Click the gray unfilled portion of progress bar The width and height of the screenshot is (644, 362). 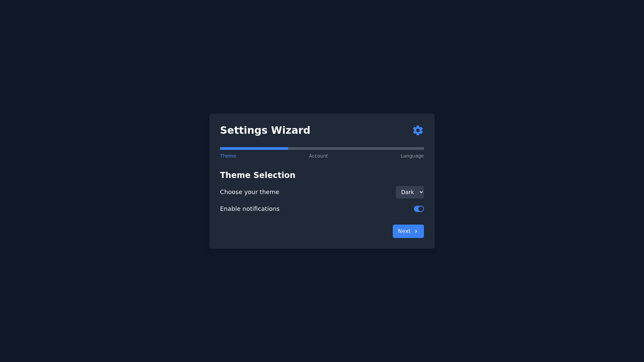click(x=356, y=148)
